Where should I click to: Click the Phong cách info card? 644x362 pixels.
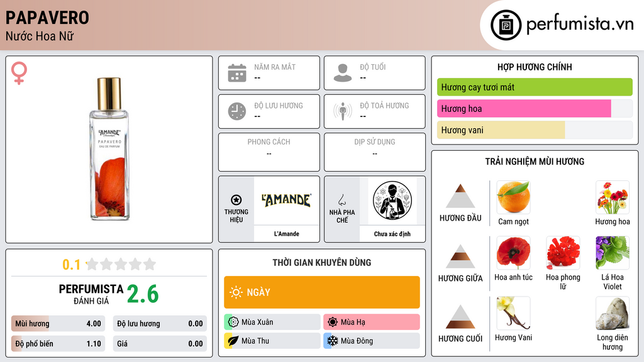pos(269,152)
